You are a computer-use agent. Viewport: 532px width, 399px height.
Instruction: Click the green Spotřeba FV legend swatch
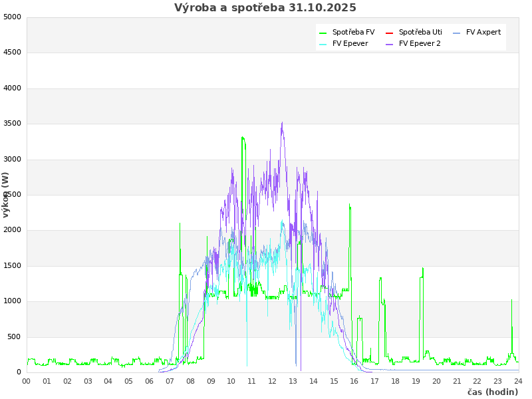coord(323,33)
